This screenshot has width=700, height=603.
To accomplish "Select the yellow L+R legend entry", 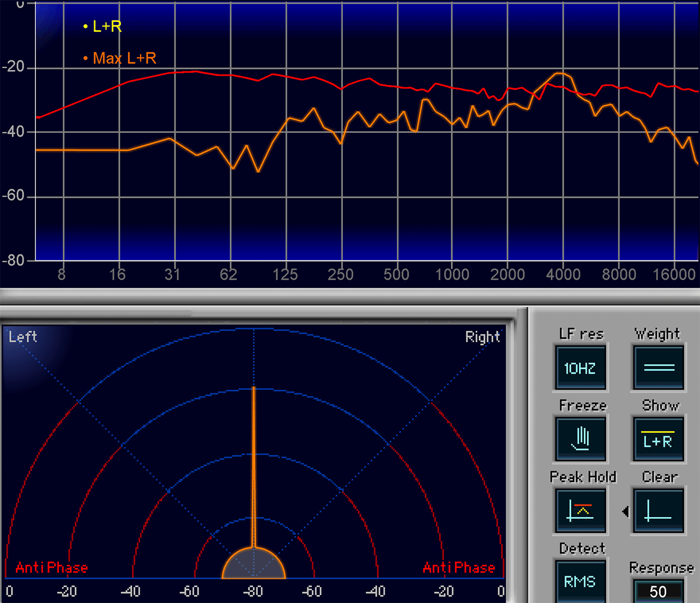I will pos(103,26).
